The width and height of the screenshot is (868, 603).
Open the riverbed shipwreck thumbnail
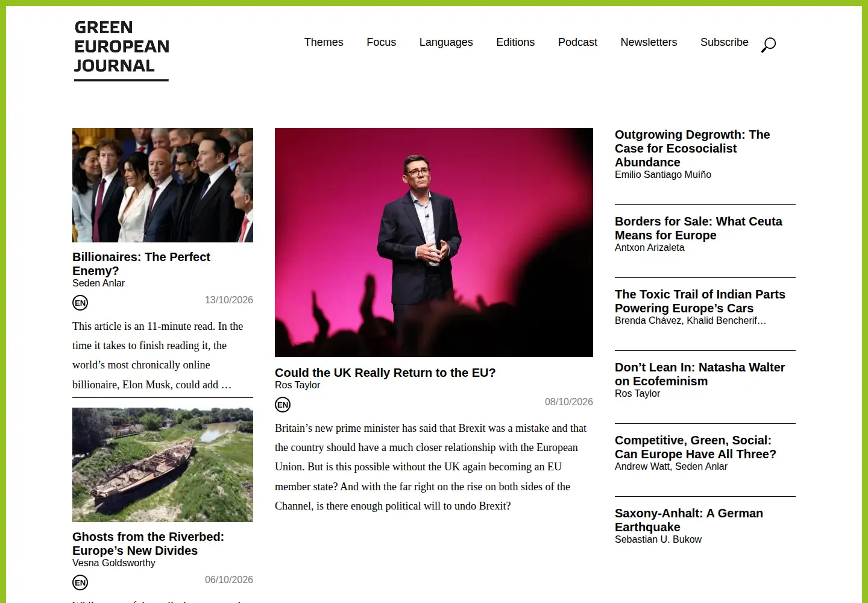[x=163, y=465]
